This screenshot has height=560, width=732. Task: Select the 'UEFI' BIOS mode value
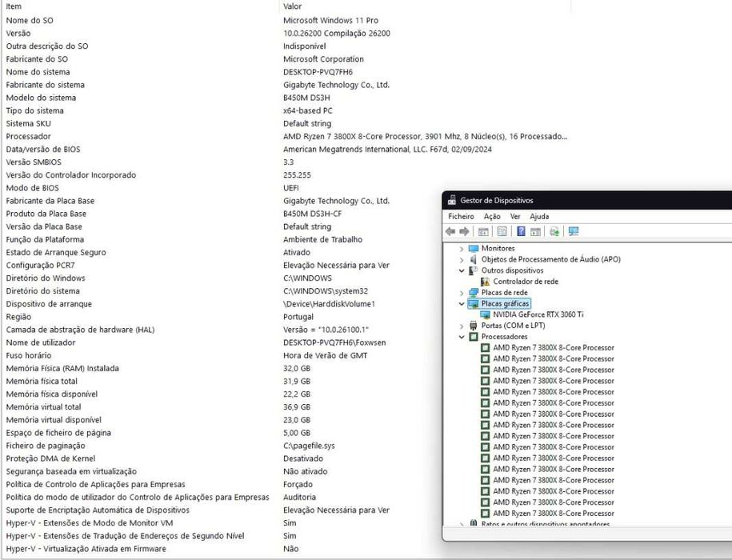[291, 187]
